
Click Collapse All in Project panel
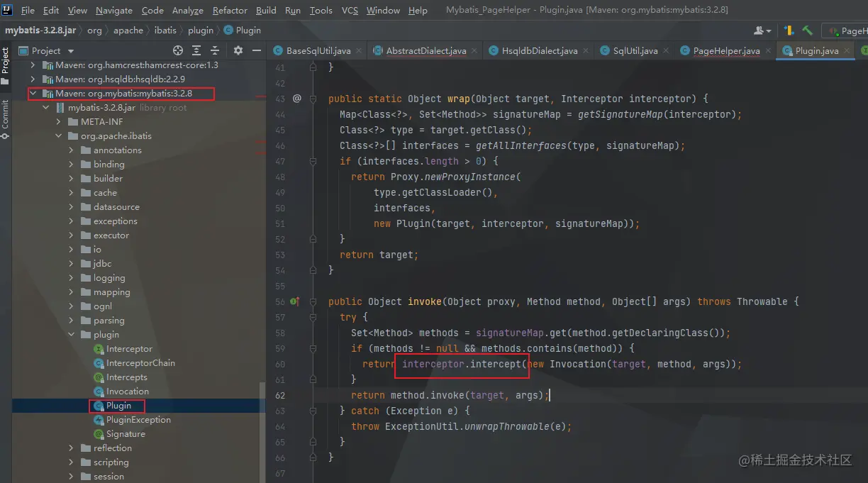pos(216,50)
